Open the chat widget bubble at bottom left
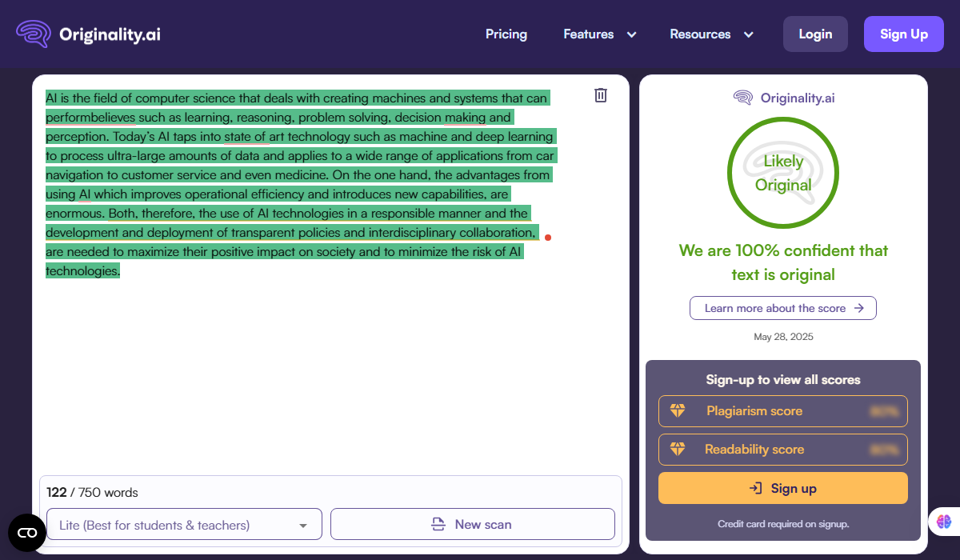This screenshot has width=960, height=560. pos(27,533)
